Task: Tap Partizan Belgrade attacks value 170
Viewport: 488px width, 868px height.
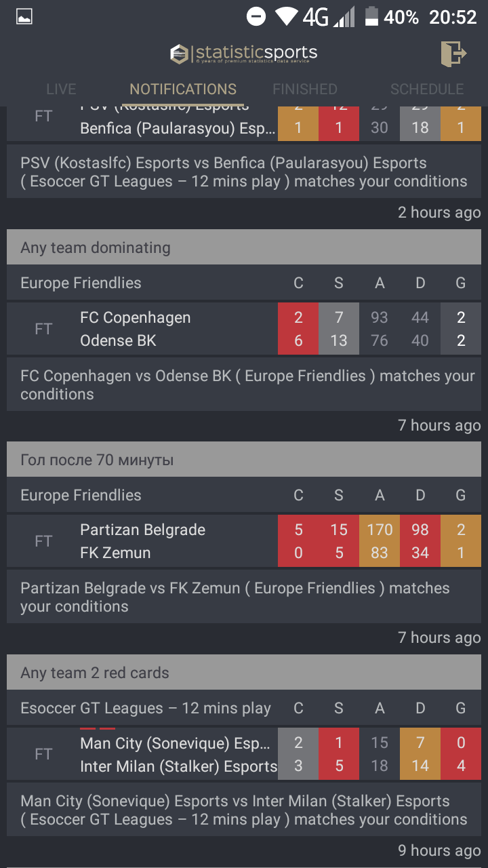Action: (x=380, y=530)
